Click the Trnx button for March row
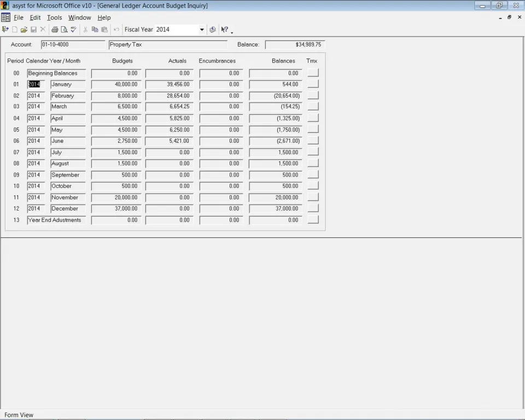This screenshot has width=525, height=420. coord(313,106)
